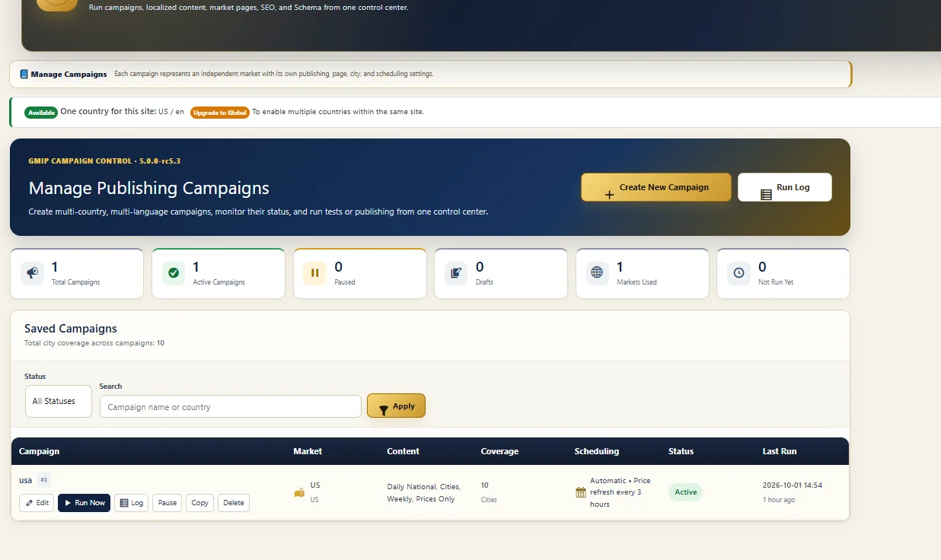Click the book icon beside Manage Campaigns
The image size is (941, 560).
24,74
